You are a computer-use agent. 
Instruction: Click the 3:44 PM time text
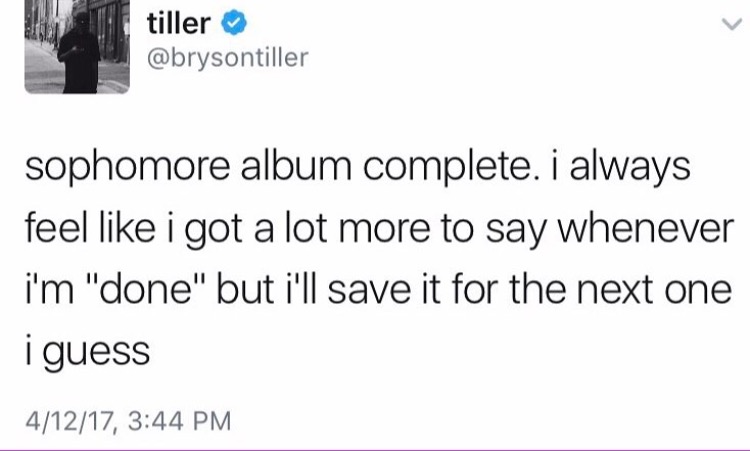pos(183,416)
